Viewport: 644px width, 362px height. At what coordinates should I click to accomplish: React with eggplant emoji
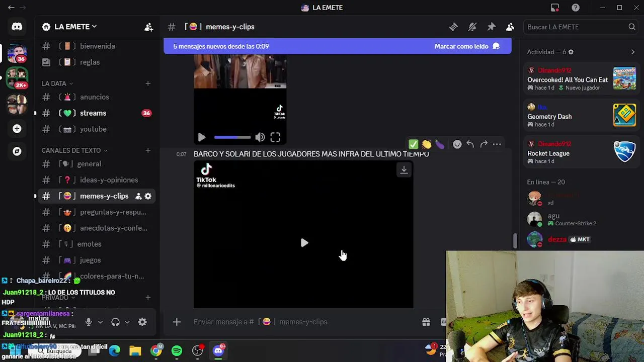click(x=440, y=144)
